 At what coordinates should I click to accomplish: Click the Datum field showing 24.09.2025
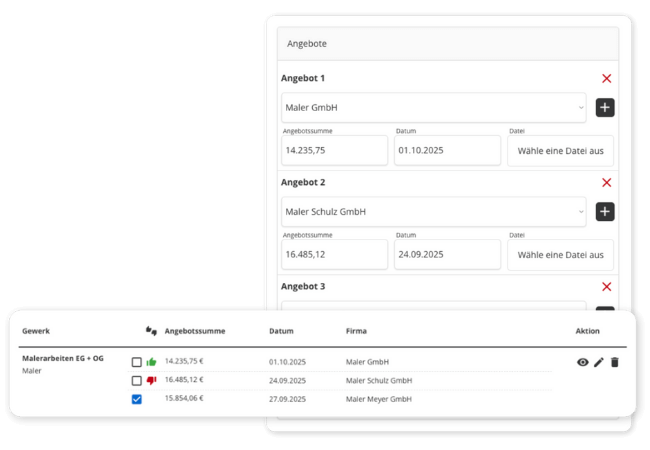click(x=447, y=255)
